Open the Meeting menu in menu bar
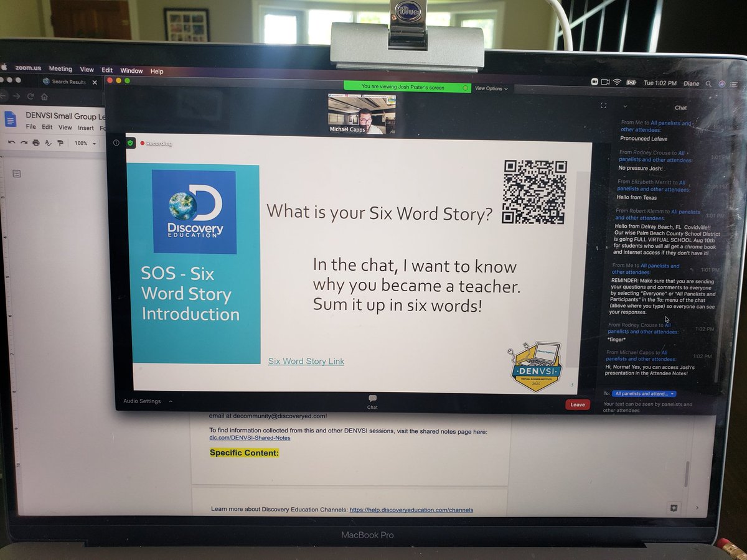Image resolution: width=747 pixels, height=560 pixels. click(60, 69)
